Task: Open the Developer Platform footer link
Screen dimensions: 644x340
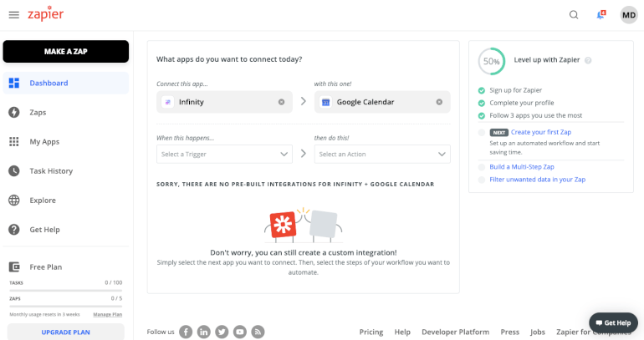Action: (456, 332)
